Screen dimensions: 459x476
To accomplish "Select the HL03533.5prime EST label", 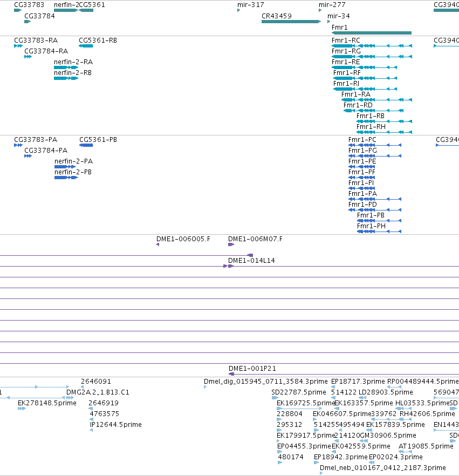I will click(x=422, y=403).
